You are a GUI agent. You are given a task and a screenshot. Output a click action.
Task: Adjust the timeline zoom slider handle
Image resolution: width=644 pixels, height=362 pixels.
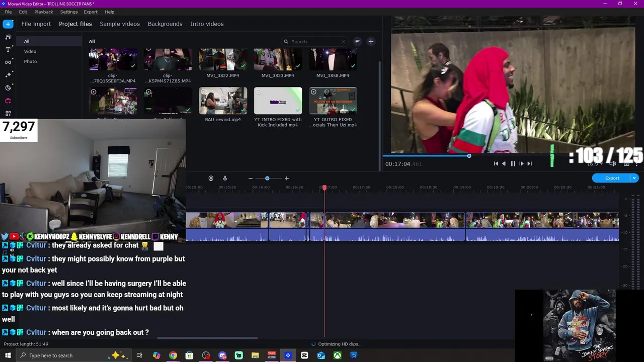[x=267, y=178]
